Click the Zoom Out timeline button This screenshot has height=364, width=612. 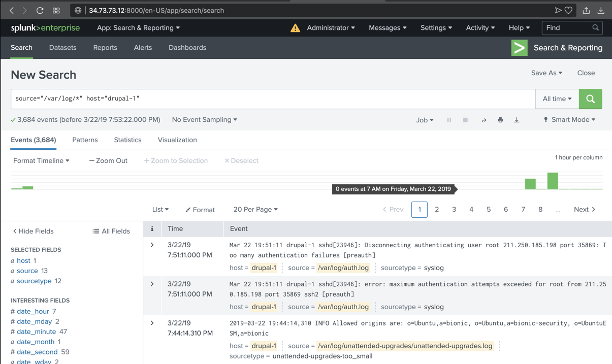(108, 161)
